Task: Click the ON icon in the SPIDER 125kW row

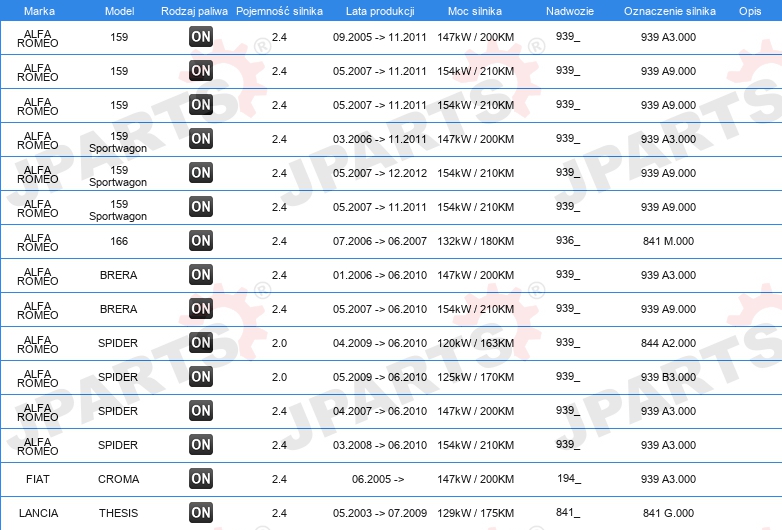Action: 201,376
